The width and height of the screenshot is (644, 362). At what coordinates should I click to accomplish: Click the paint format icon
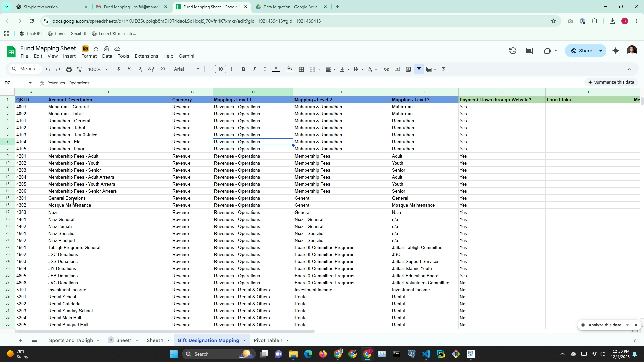tap(79, 69)
